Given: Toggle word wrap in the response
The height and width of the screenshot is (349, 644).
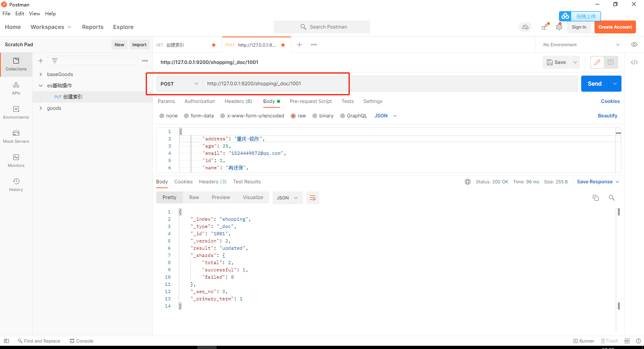Looking at the screenshot, I should (x=313, y=198).
